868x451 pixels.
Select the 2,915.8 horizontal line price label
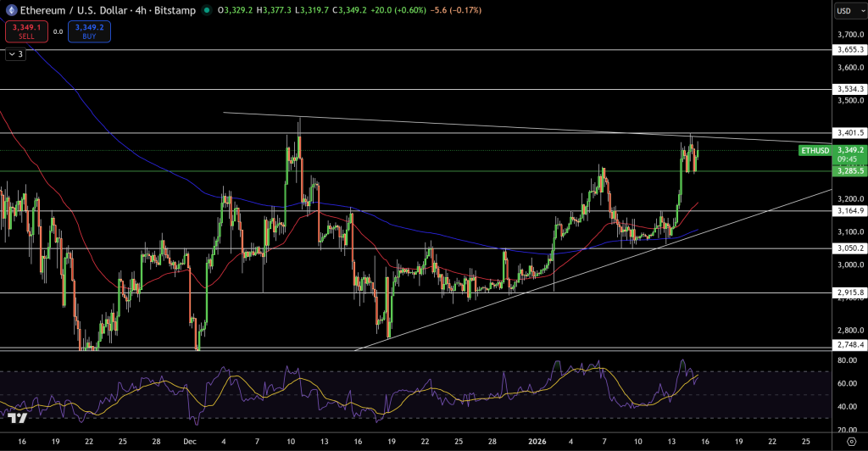[849, 292]
